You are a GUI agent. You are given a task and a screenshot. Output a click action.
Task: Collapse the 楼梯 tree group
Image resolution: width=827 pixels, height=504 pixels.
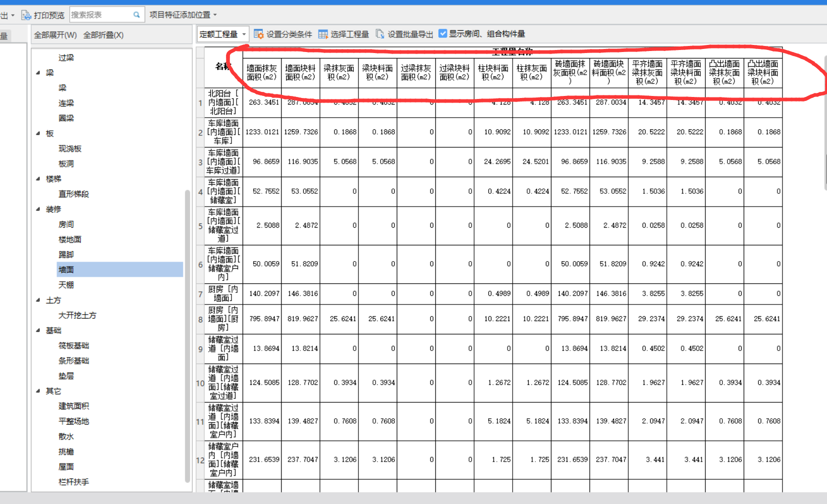38,179
